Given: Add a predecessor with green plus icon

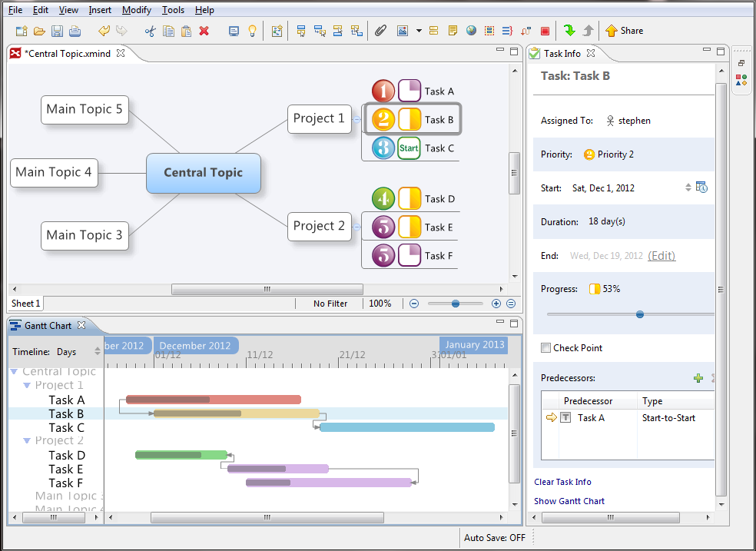Looking at the screenshot, I should (698, 378).
